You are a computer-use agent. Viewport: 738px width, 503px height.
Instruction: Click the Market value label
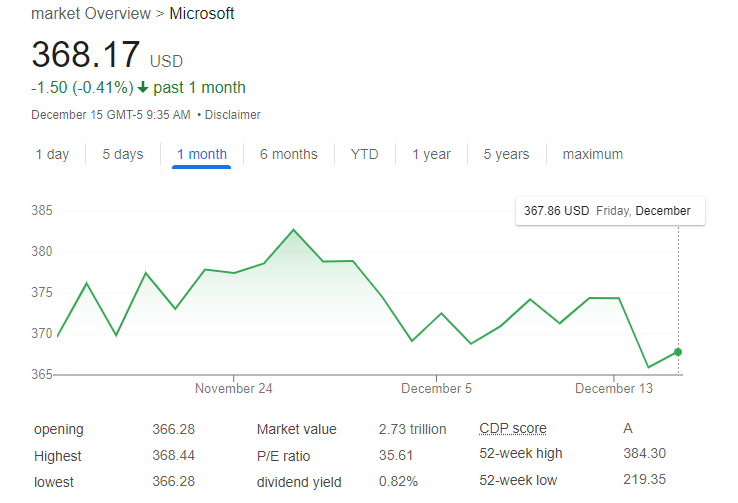pyautogui.click(x=297, y=429)
